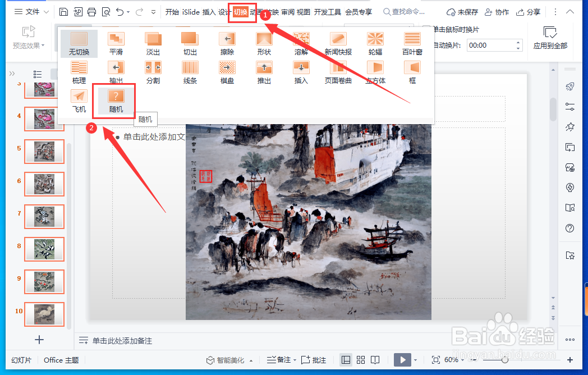The image size is (588, 375).
Task: Select the 溶解 transition effect
Action: (x=301, y=44)
